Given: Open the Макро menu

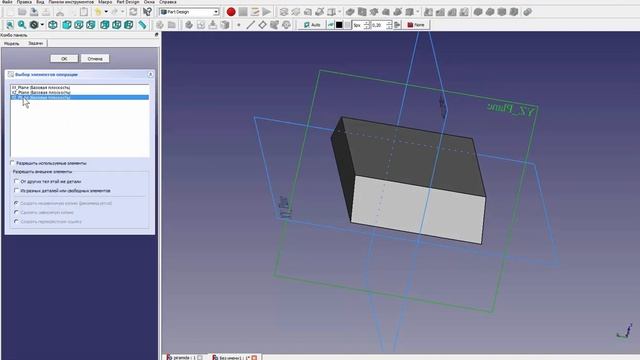Looking at the screenshot, I should coord(105,2).
